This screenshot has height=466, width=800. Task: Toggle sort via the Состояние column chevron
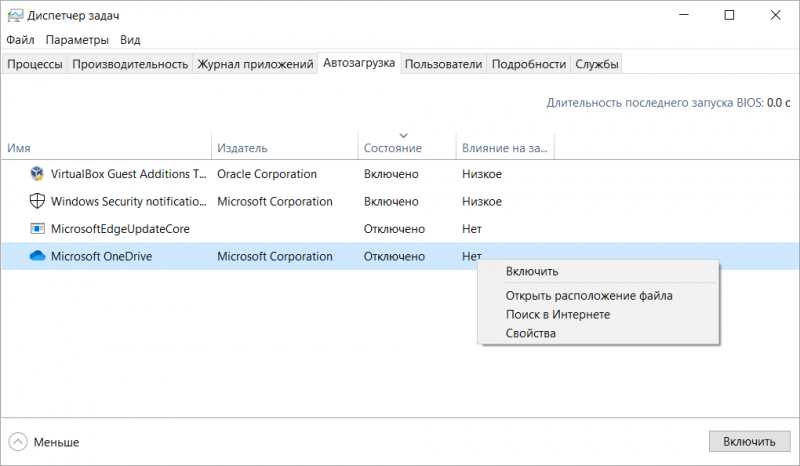click(x=403, y=136)
